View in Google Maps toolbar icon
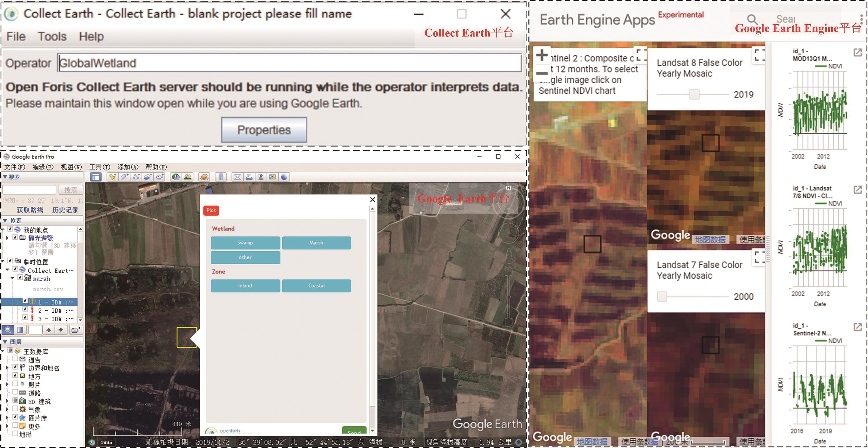 tap(272, 177)
